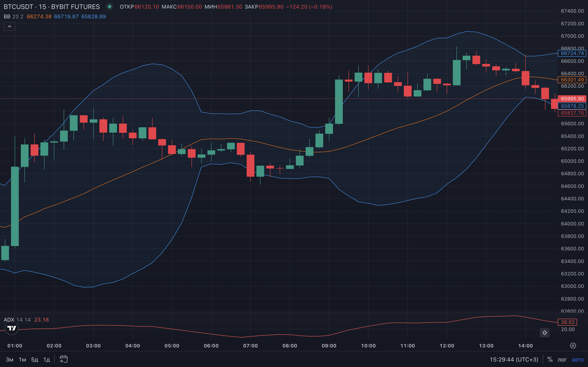Select the ADX 14 14 indicator legend
Screen dimensions: 588x367
tap(17, 320)
